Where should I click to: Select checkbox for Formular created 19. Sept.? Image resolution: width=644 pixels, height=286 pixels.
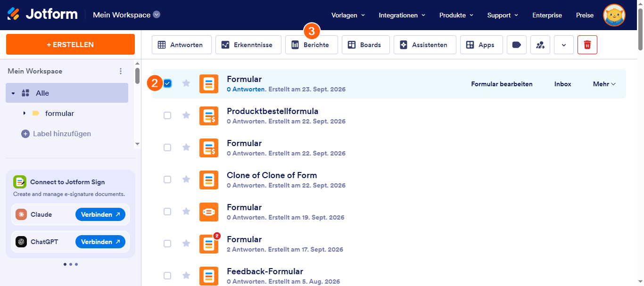[x=167, y=212]
